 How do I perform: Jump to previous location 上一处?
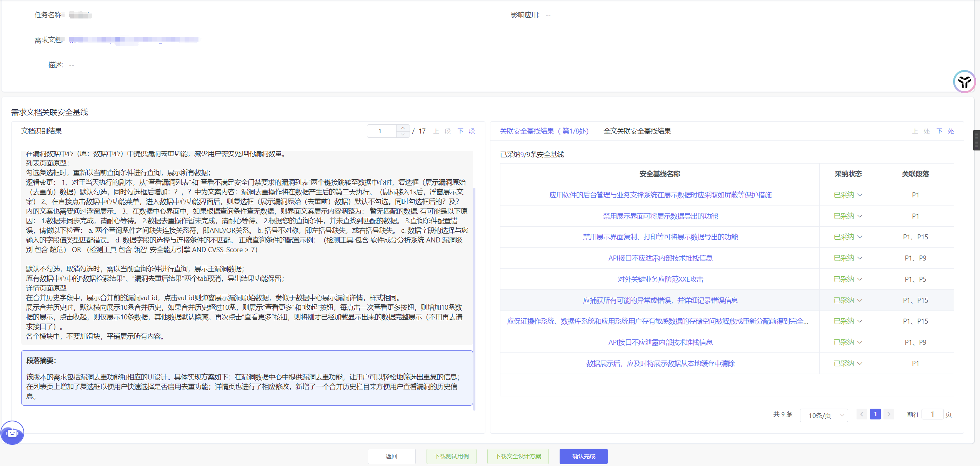coord(921,131)
